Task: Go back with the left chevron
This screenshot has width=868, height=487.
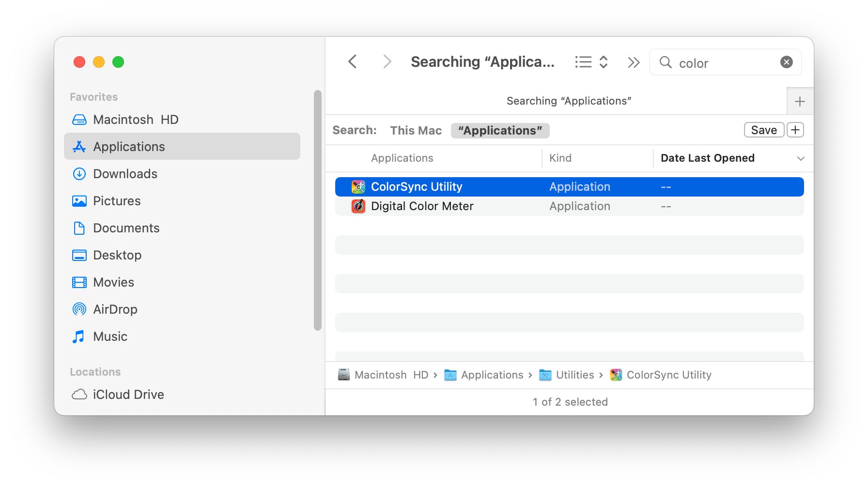Action: point(353,62)
